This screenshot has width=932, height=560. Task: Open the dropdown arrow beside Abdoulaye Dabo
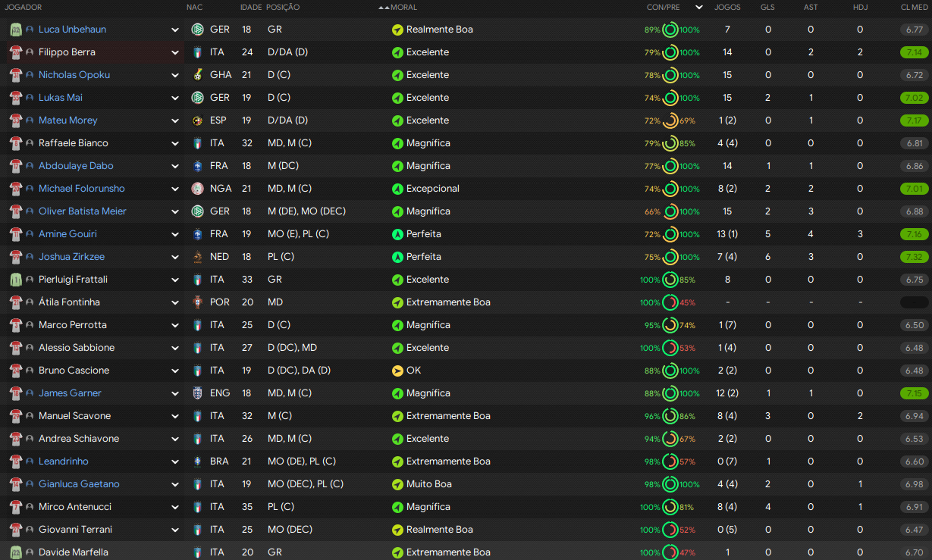pyautogui.click(x=175, y=166)
